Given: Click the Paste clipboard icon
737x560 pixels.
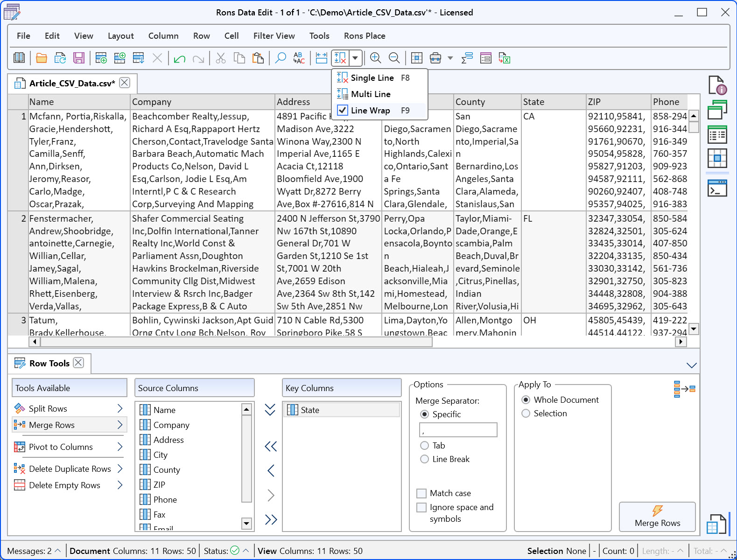Looking at the screenshot, I should (258, 58).
